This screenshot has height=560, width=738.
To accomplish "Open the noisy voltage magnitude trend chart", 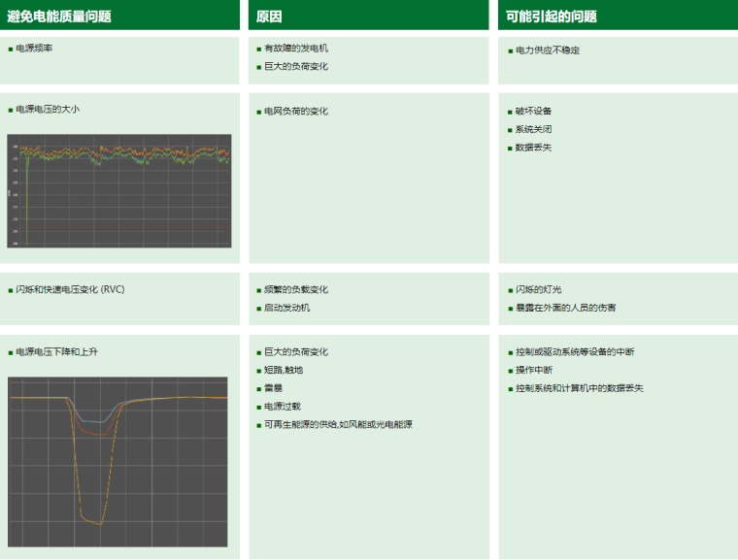I will pos(119,189).
